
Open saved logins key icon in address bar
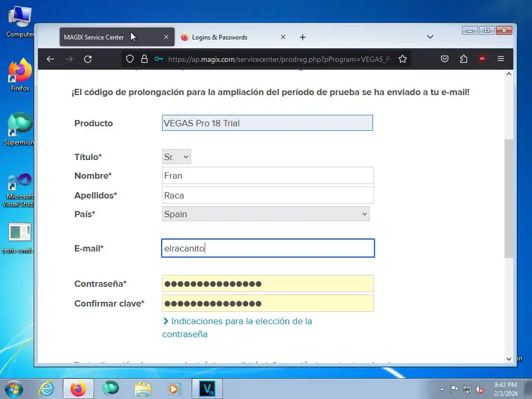pos(159,59)
